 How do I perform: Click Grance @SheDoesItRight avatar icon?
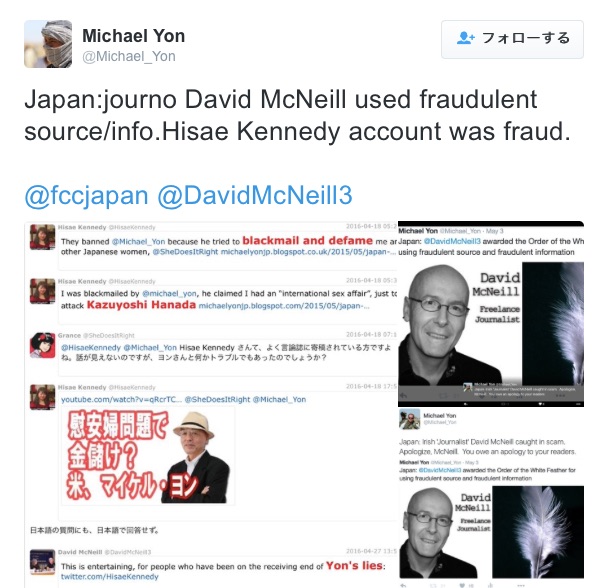pos(43,345)
